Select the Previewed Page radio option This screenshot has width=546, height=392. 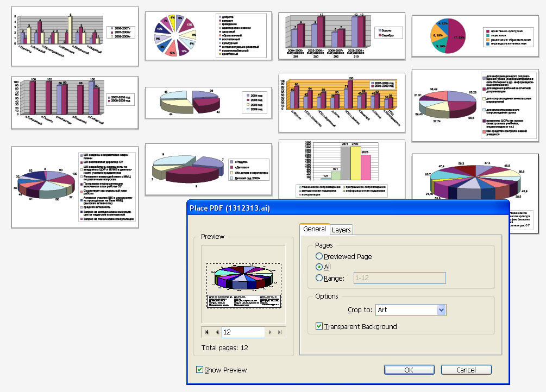[319, 256]
